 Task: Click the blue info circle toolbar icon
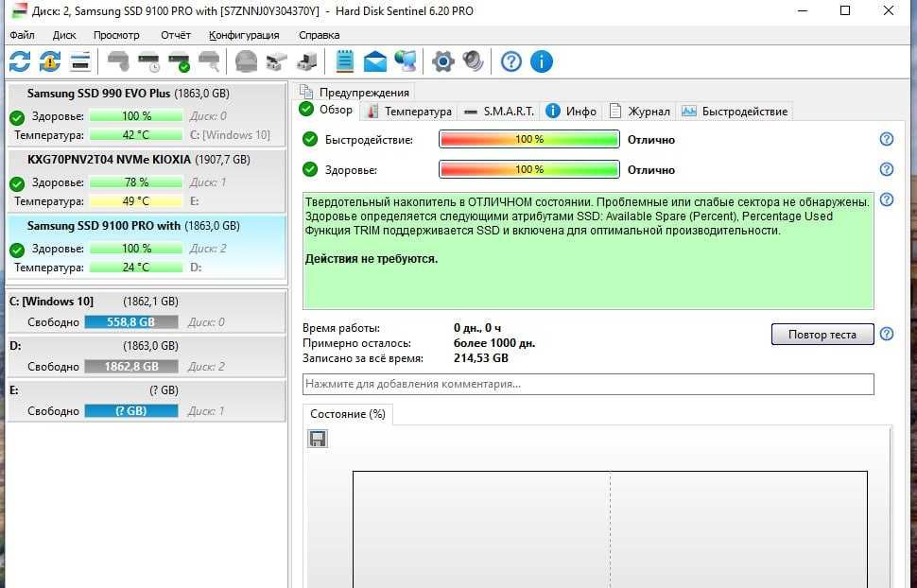pos(542,61)
